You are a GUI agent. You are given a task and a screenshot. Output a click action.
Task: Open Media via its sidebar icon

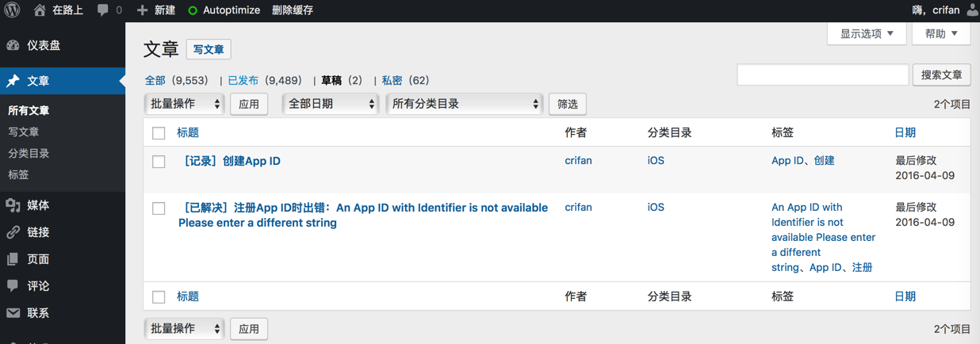click(x=13, y=205)
